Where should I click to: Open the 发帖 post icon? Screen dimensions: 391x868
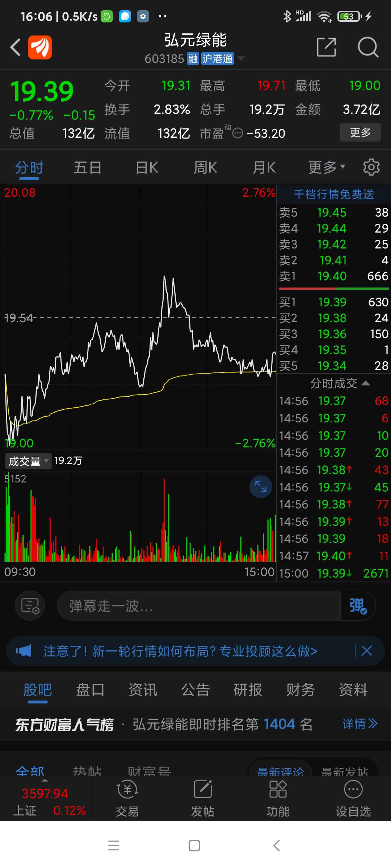coord(203,798)
